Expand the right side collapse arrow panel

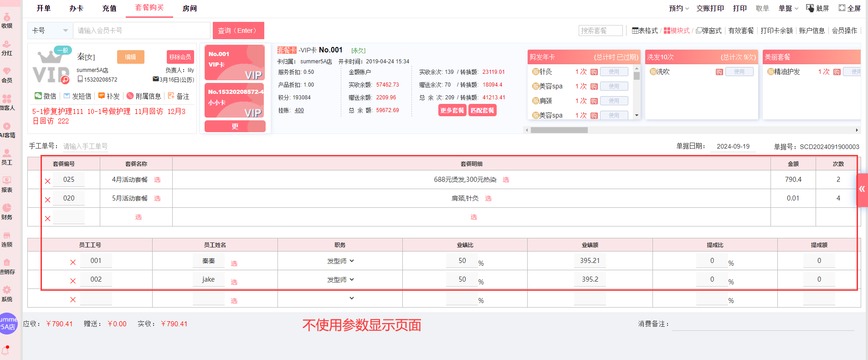pyautogui.click(x=862, y=189)
